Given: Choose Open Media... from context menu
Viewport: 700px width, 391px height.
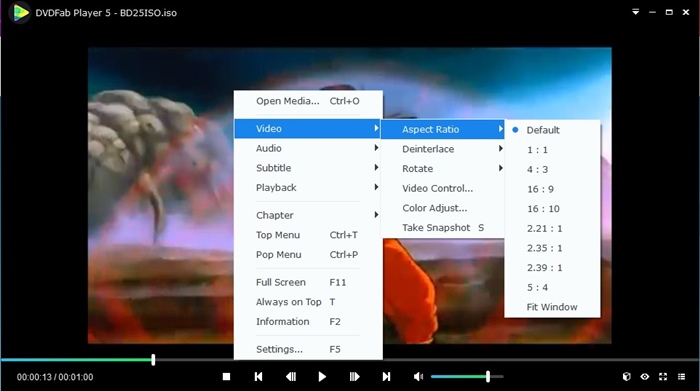Looking at the screenshot, I should pyautogui.click(x=308, y=101).
